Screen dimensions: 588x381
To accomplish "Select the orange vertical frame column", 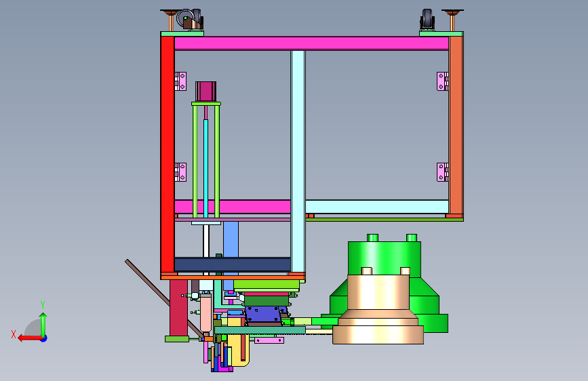I will tap(456, 125).
